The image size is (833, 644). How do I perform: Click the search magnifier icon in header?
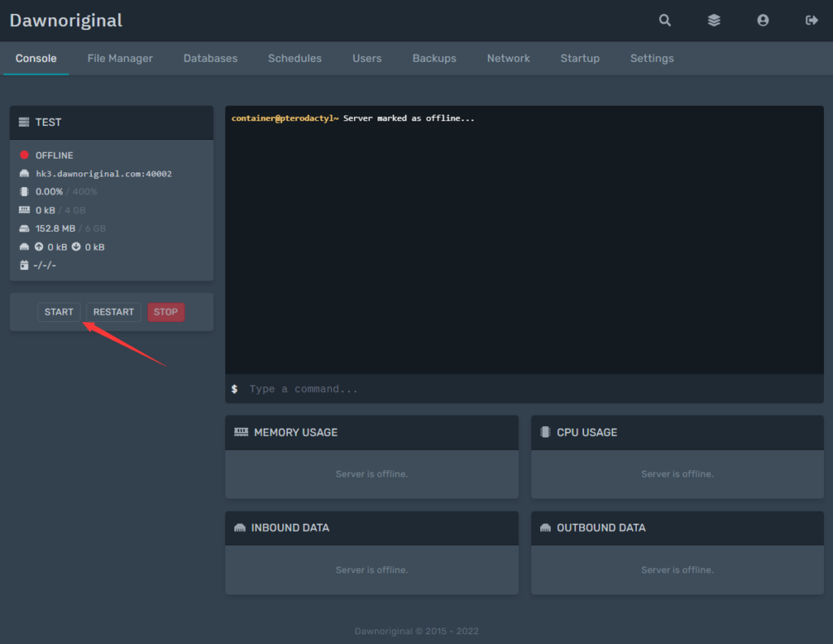point(665,20)
